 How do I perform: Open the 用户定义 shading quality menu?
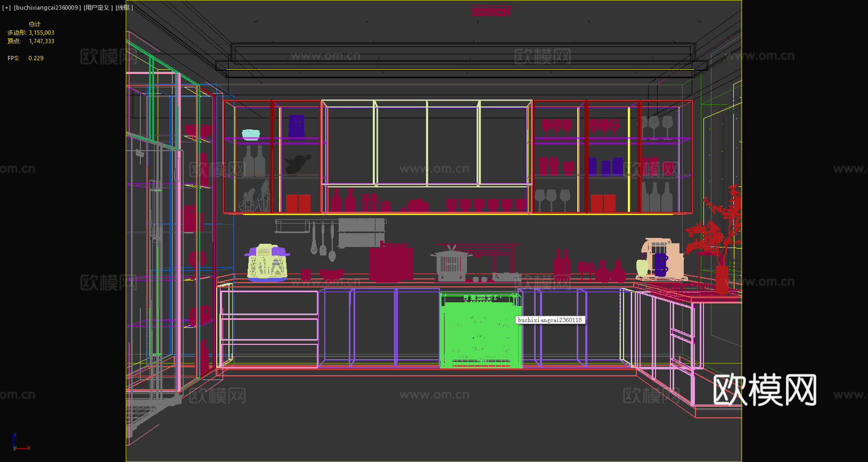[x=99, y=7]
